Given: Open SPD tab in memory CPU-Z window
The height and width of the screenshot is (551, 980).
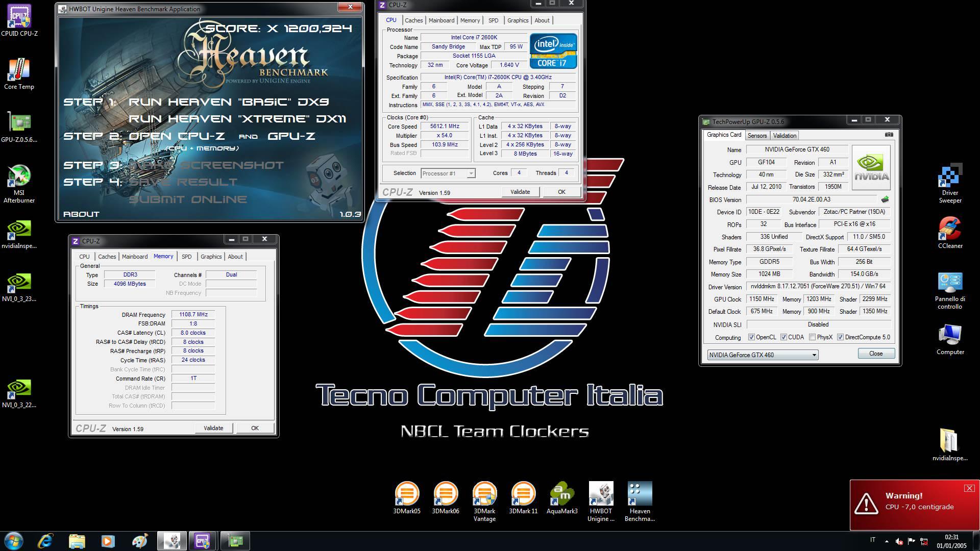Looking at the screenshot, I should pyautogui.click(x=187, y=257).
